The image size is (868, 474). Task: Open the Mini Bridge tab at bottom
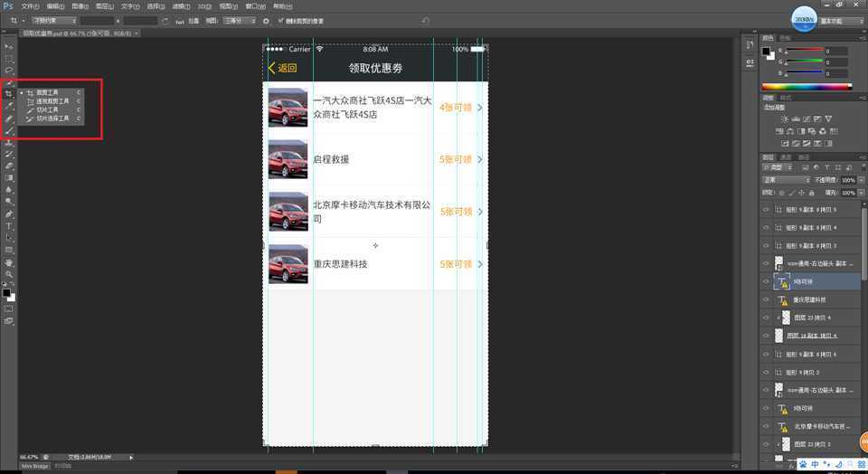[35, 466]
